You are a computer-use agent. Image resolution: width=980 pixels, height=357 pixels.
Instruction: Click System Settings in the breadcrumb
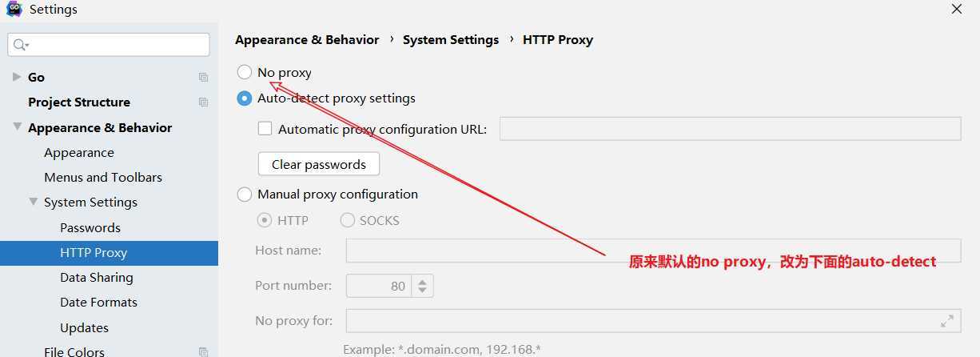coord(451,39)
